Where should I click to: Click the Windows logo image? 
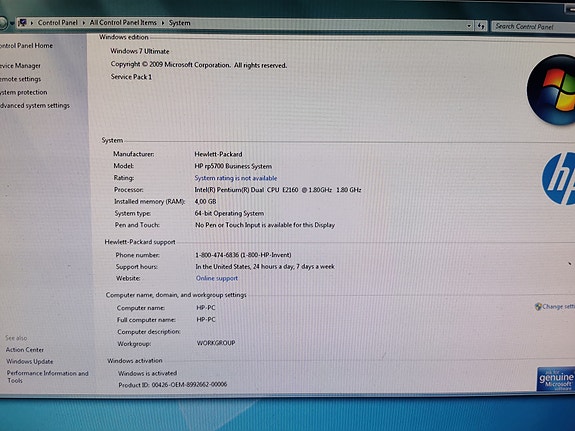tap(551, 90)
